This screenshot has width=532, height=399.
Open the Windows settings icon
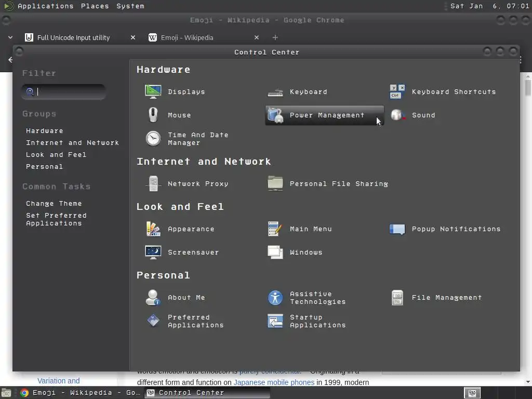point(275,252)
